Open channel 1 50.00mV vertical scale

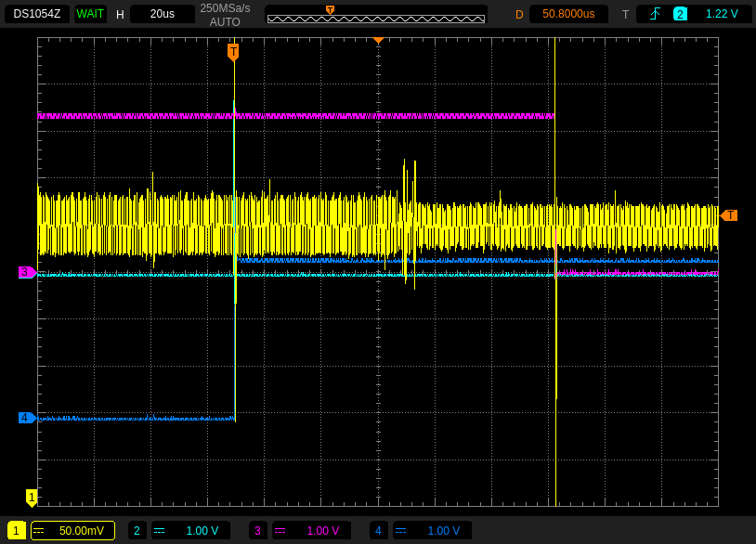click(73, 531)
